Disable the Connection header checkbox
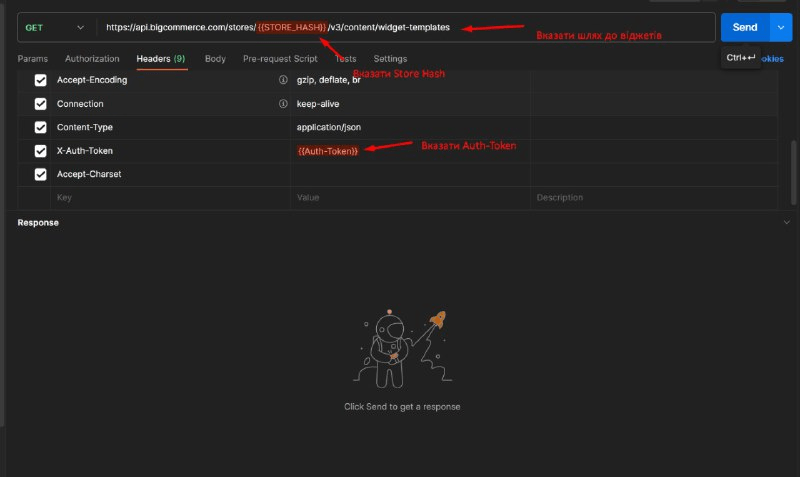Image resolution: width=800 pixels, height=477 pixels. coord(41,104)
